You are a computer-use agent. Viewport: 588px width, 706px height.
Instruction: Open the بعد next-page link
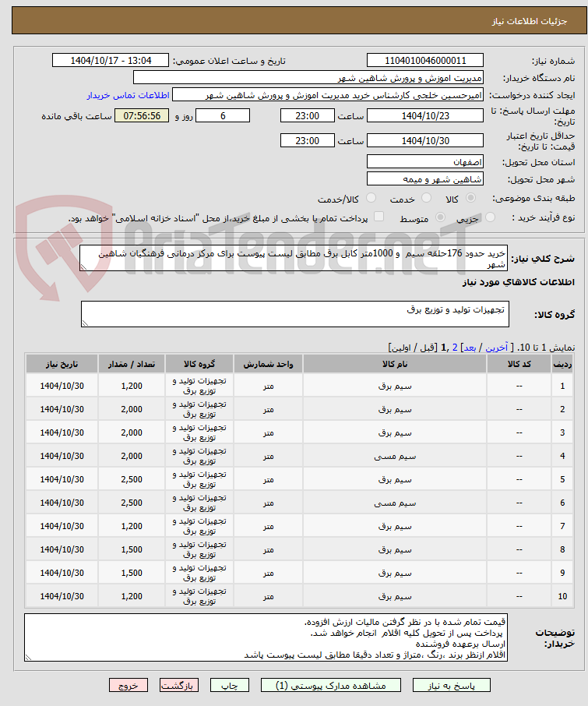click(470, 348)
